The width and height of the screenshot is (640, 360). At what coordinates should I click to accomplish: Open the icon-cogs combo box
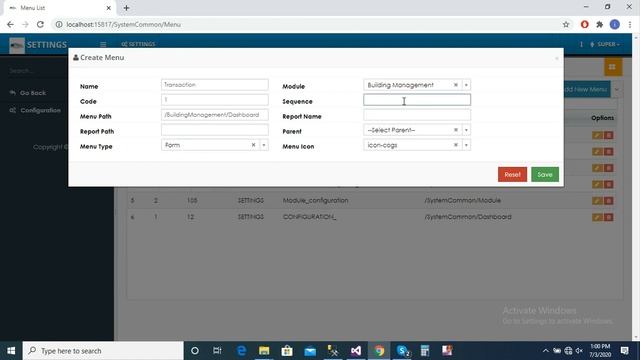417,145
